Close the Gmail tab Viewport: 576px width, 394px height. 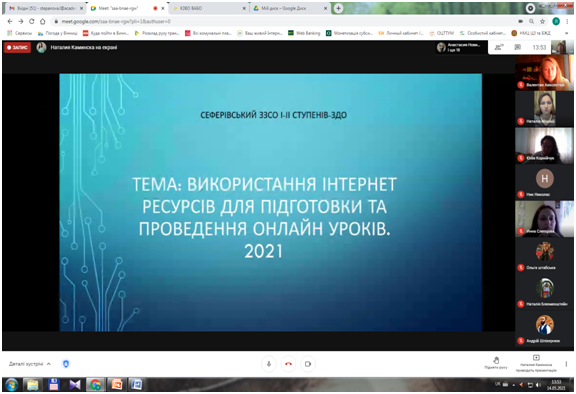point(82,8)
